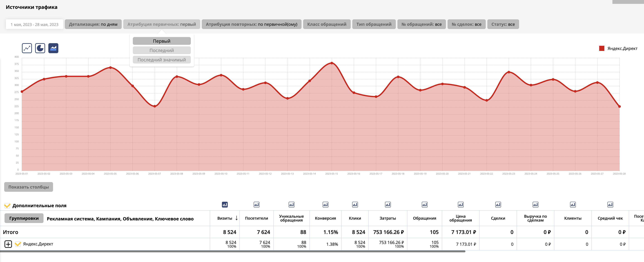Screen dimensions: 644x262
Task: Choose Последний attribution option
Action: point(161,50)
